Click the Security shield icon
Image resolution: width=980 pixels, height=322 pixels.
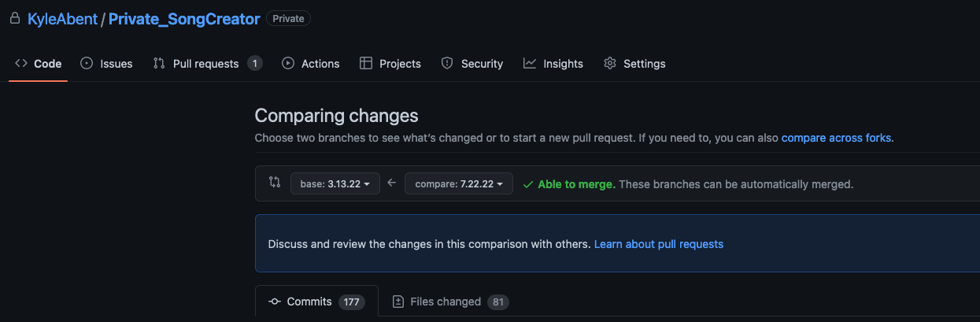(447, 64)
